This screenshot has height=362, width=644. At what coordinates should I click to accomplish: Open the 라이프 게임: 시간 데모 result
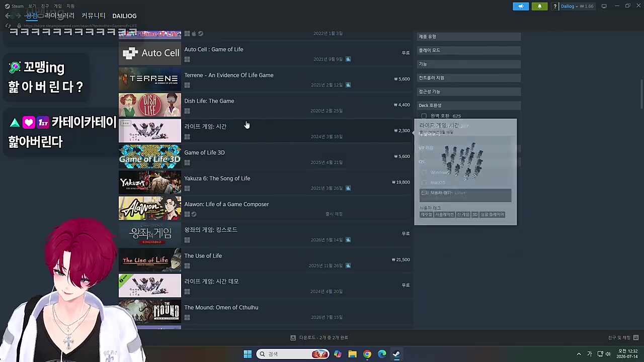tap(266, 286)
